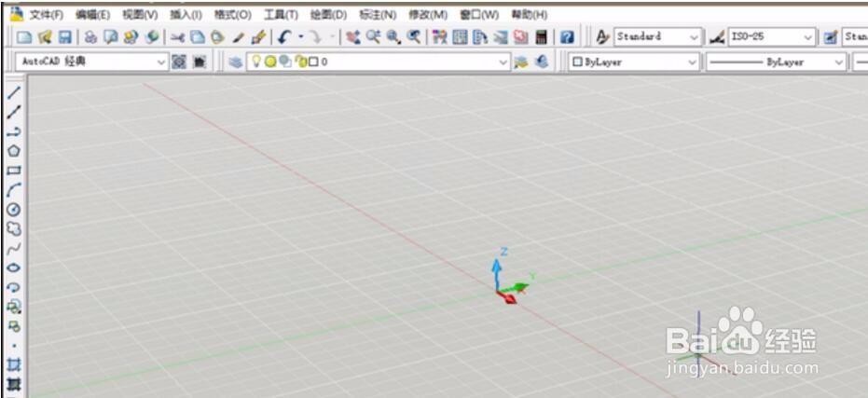Select the Rectangle draw tool

[x=13, y=171]
